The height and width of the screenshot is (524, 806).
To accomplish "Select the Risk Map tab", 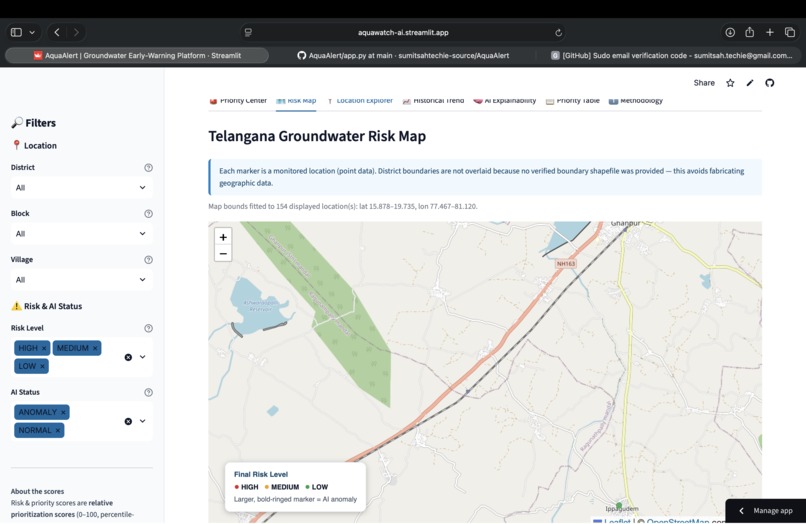I will (x=296, y=101).
